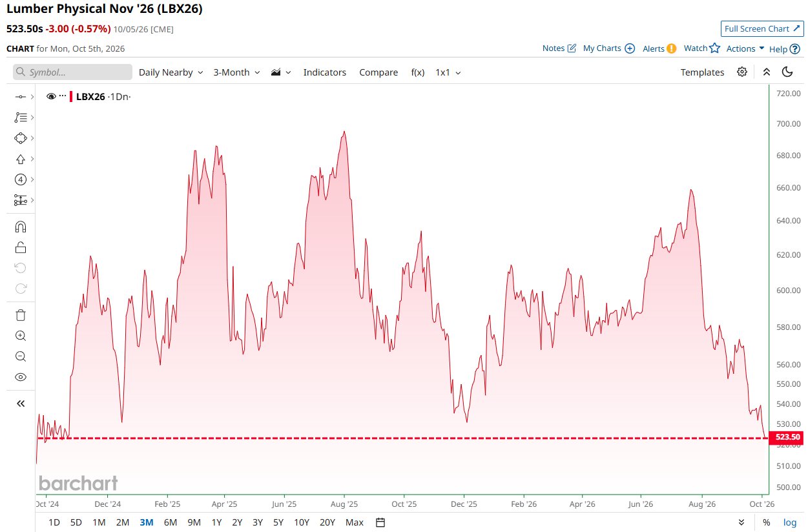This screenshot has height=532, width=808.
Task: Hide the LBX26 series eye icon
Action: coord(52,96)
